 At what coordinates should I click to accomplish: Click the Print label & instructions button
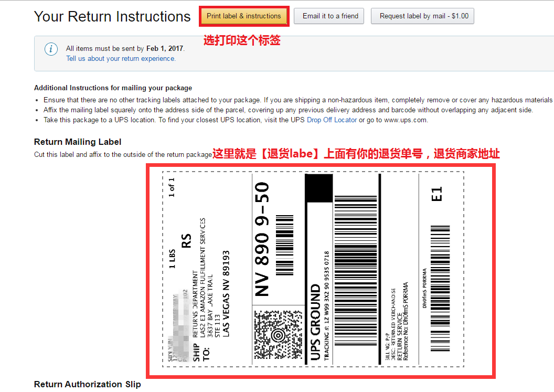point(244,16)
